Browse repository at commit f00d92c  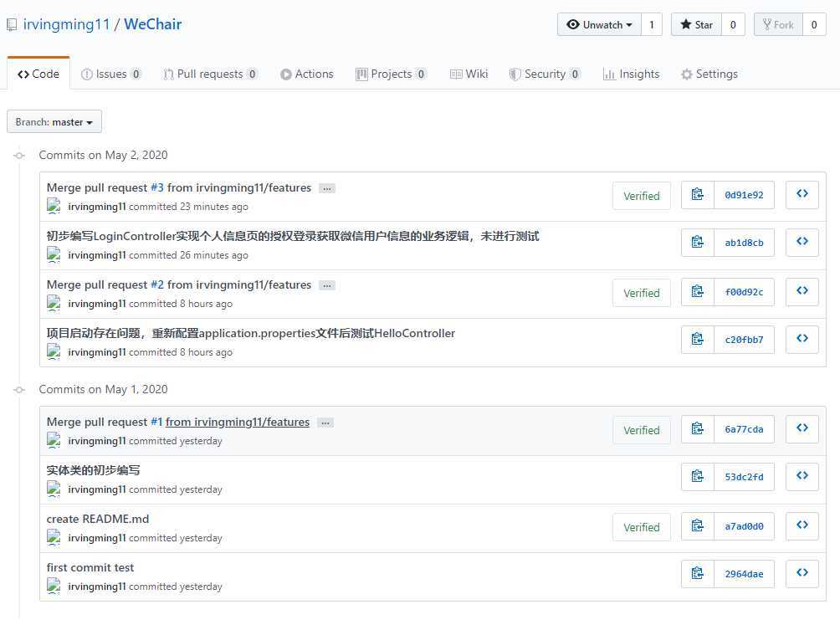[802, 292]
